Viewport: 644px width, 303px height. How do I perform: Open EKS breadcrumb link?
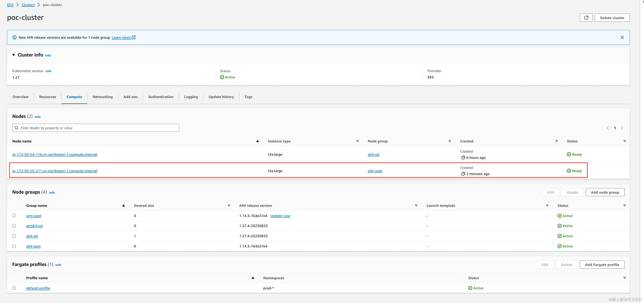(10, 5)
